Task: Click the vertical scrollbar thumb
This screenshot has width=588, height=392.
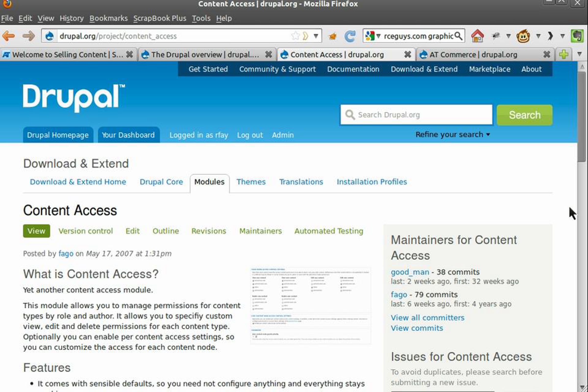Action: pyautogui.click(x=582, y=117)
